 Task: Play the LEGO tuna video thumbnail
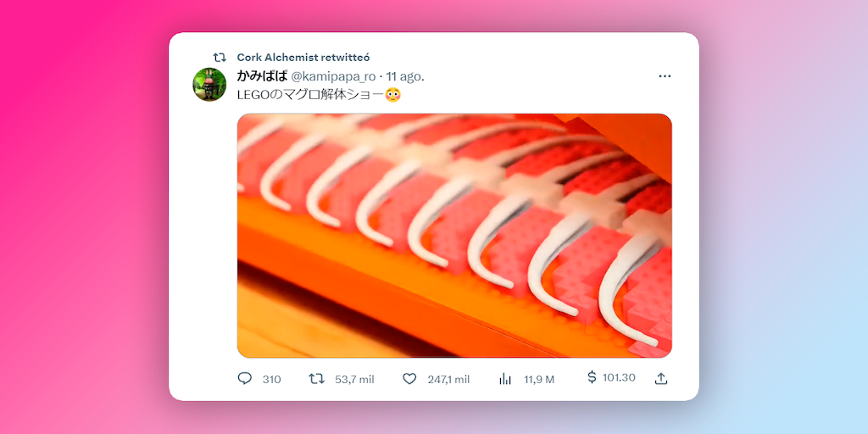(x=454, y=236)
